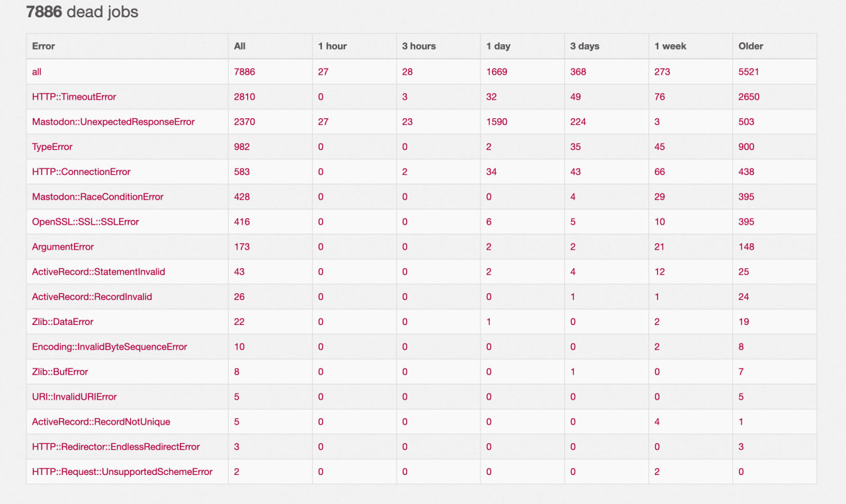Click the OpenSSL::SSL::SSLError link
This screenshot has height=504, width=846.
(85, 222)
